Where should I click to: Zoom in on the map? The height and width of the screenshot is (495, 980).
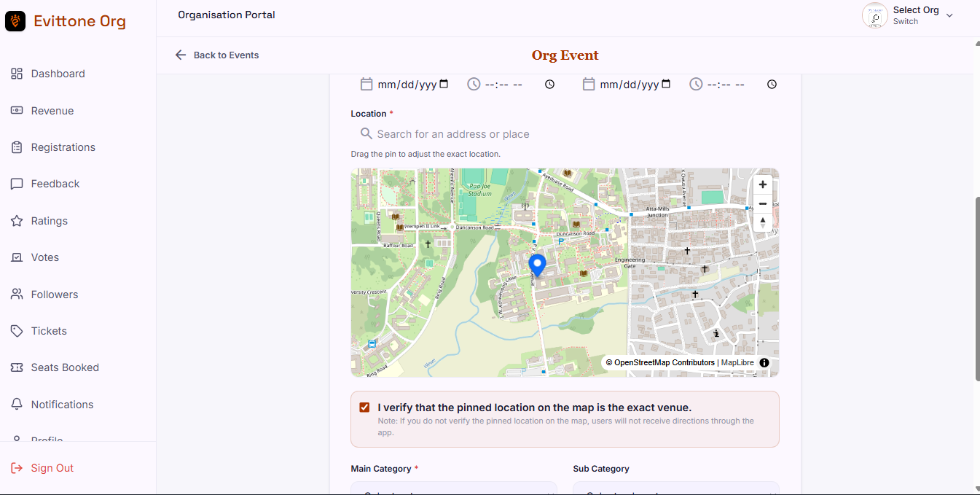click(763, 184)
